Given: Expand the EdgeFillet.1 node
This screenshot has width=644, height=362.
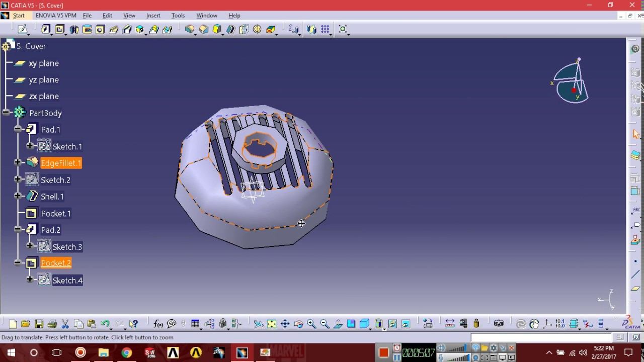Looking at the screenshot, I should tap(18, 162).
